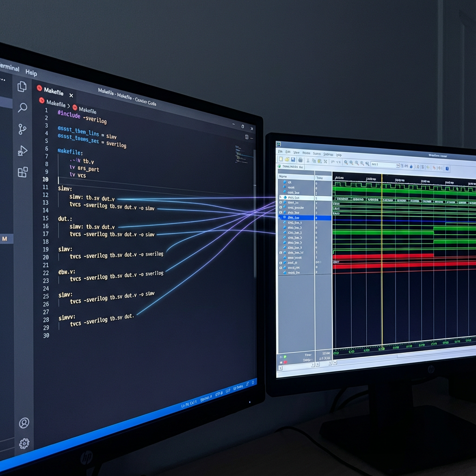Close the Makefile editor tab
Image resolution: width=476 pixels, height=476 pixels.
tap(71, 95)
